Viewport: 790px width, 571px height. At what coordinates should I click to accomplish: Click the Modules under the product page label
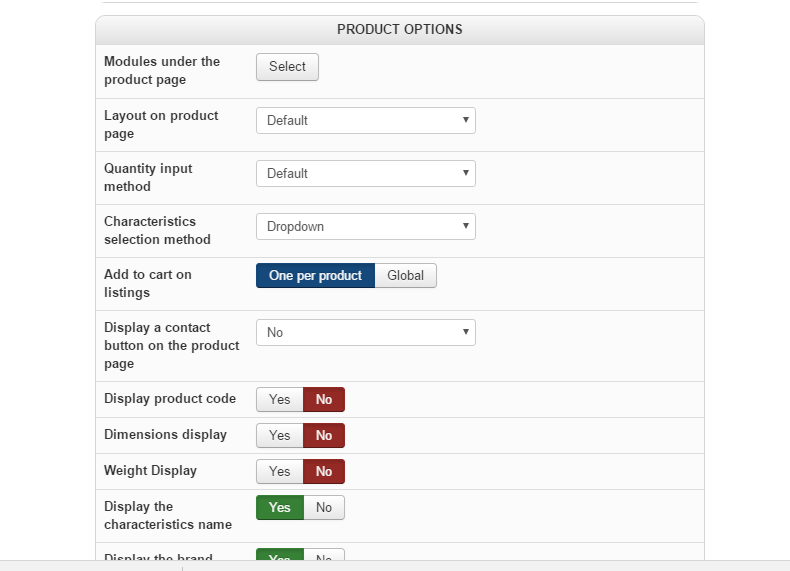click(162, 71)
